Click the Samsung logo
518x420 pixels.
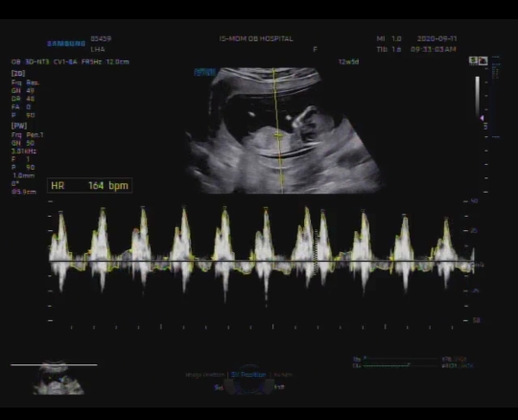pyautogui.click(x=66, y=43)
